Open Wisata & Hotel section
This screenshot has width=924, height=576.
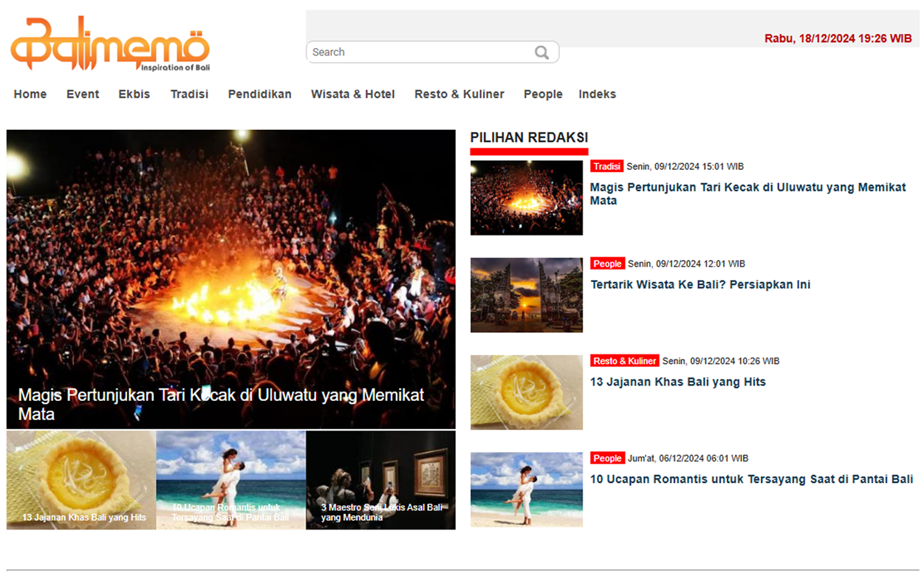click(352, 95)
